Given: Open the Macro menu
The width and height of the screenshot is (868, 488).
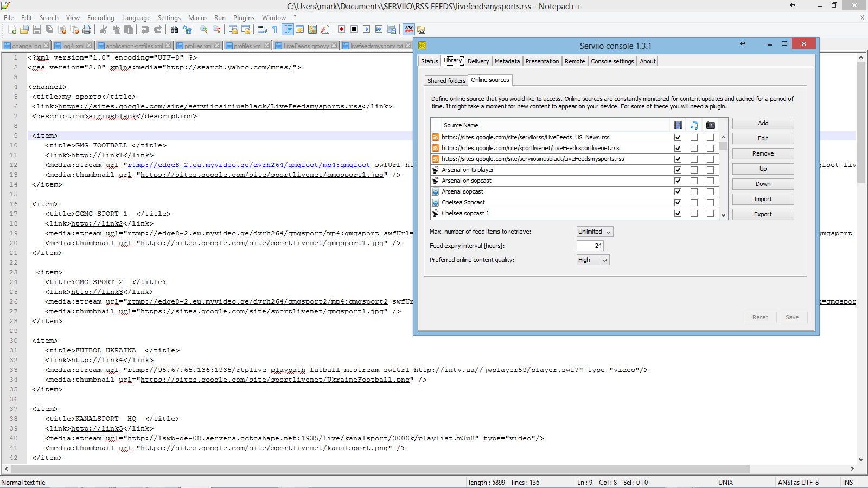Looking at the screenshot, I should pyautogui.click(x=197, y=18).
